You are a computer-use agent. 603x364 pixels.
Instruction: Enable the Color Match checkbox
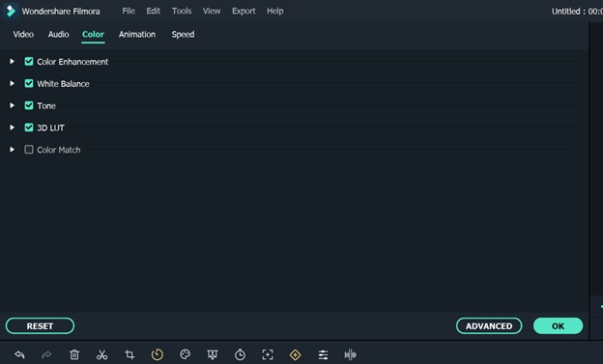[x=29, y=150]
